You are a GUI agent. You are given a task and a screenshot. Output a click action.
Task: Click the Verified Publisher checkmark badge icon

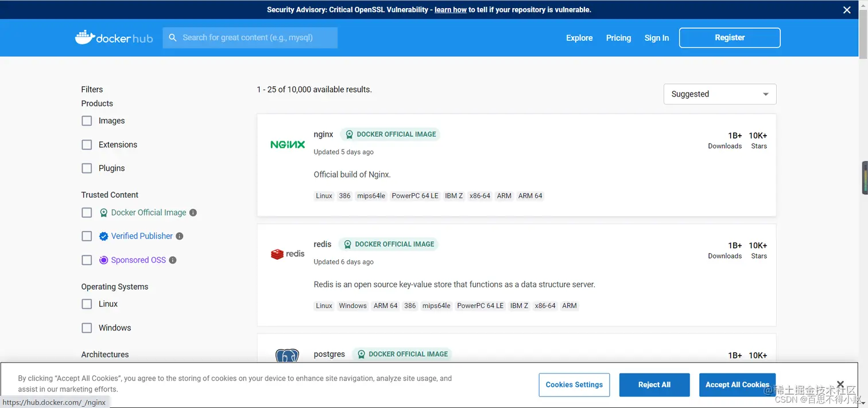[x=104, y=236]
